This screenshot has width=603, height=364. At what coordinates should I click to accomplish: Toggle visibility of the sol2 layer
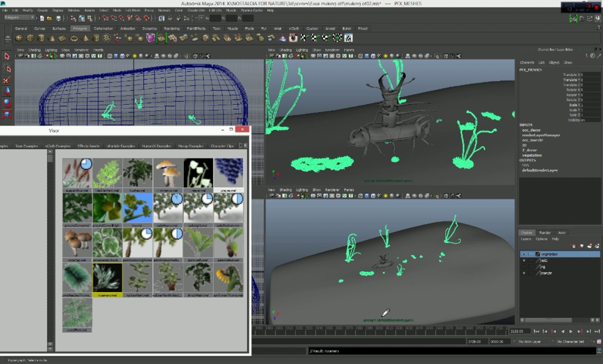[524, 261]
